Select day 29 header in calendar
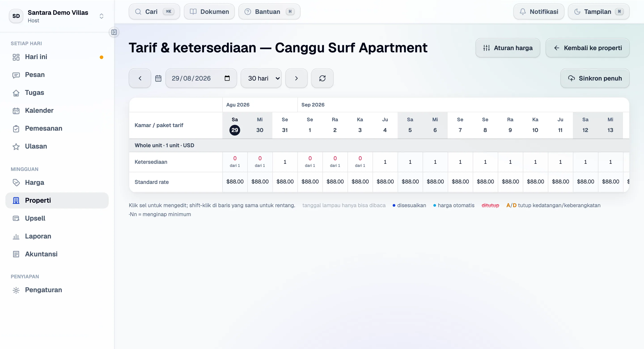644x349 pixels. 235,125
